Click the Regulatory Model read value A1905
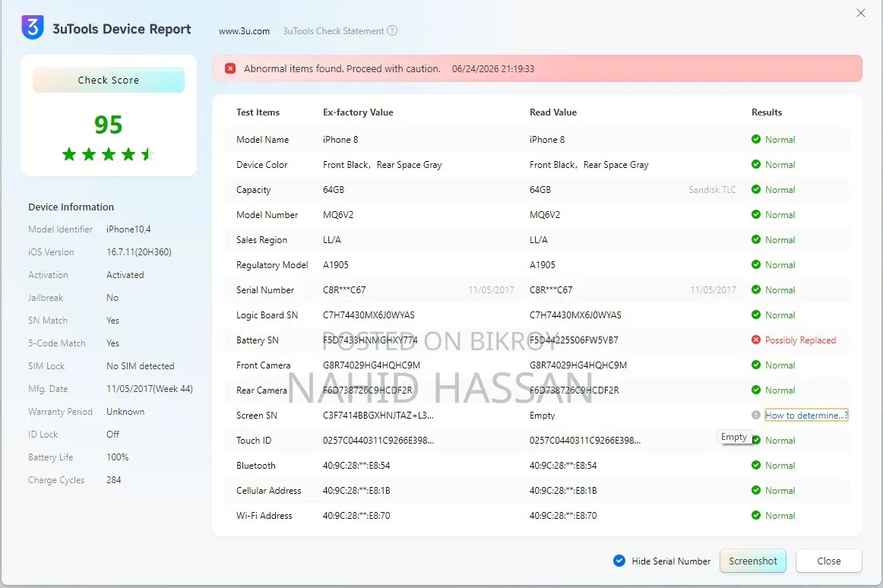The width and height of the screenshot is (883, 588). click(x=543, y=264)
